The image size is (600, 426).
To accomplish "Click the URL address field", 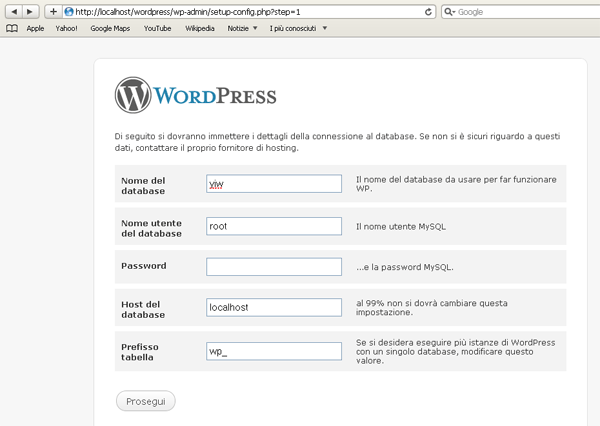I will point(249,12).
